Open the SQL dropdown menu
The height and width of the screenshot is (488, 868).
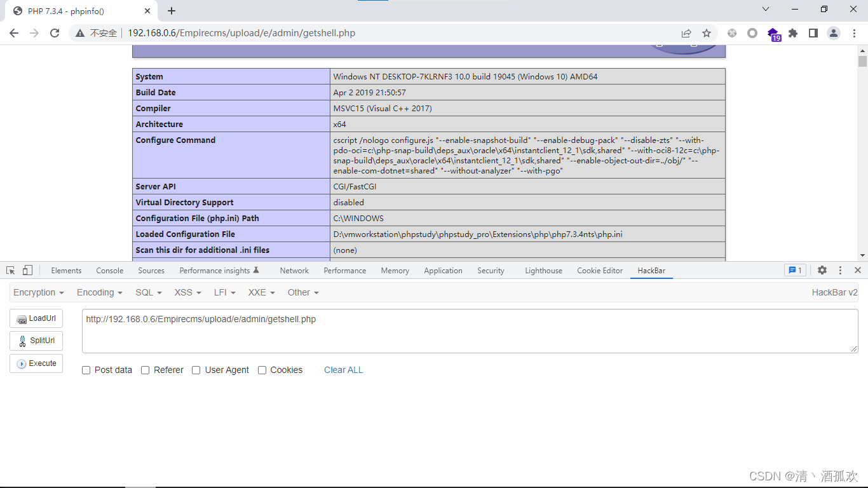(149, 292)
